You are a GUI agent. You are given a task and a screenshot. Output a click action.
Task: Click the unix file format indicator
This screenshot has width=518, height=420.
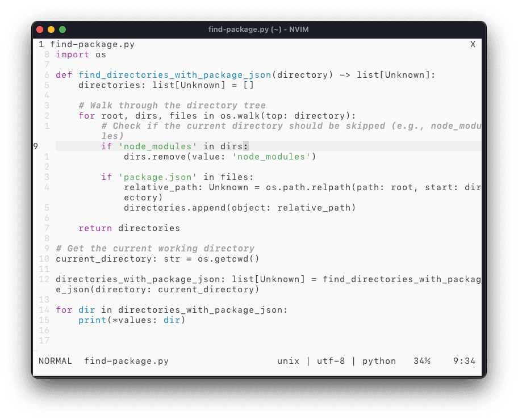click(x=288, y=361)
